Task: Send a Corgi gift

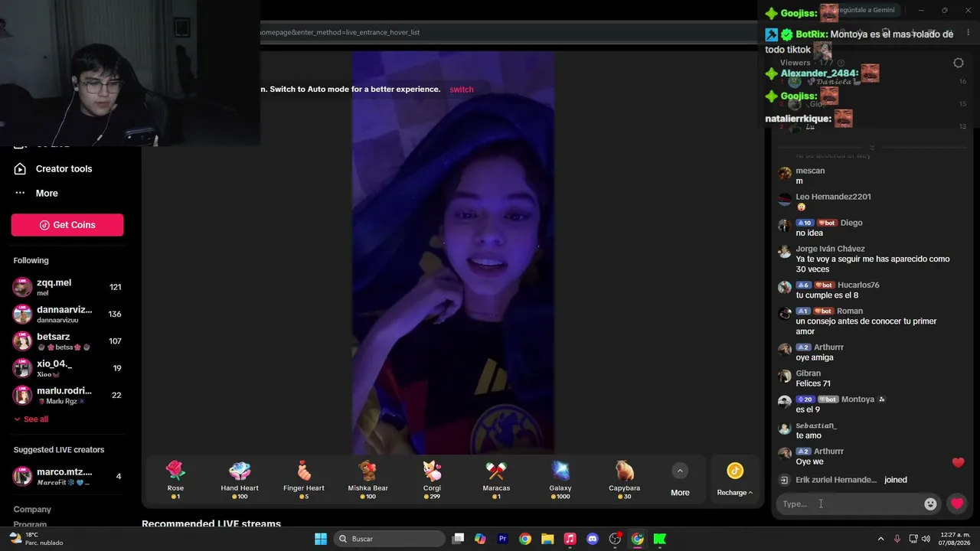Action: pyautogui.click(x=432, y=480)
